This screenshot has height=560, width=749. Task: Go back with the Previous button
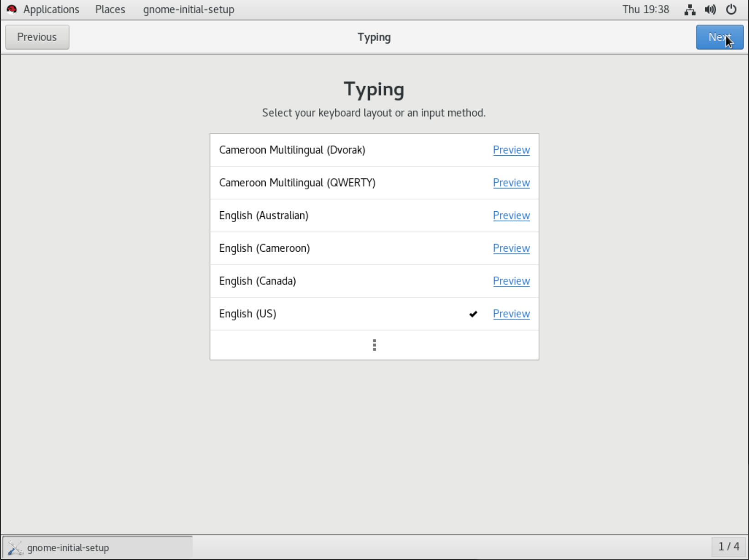(37, 37)
